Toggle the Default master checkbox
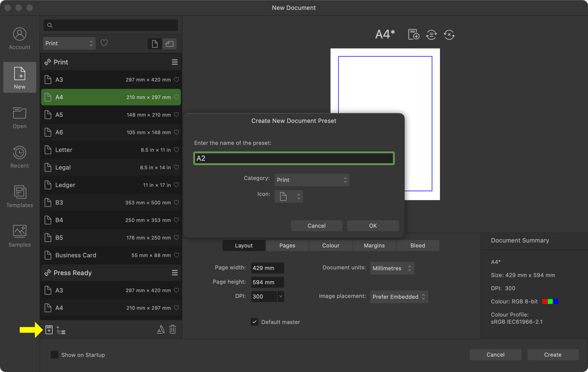588x372 pixels. pyautogui.click(x=255, y=322)
